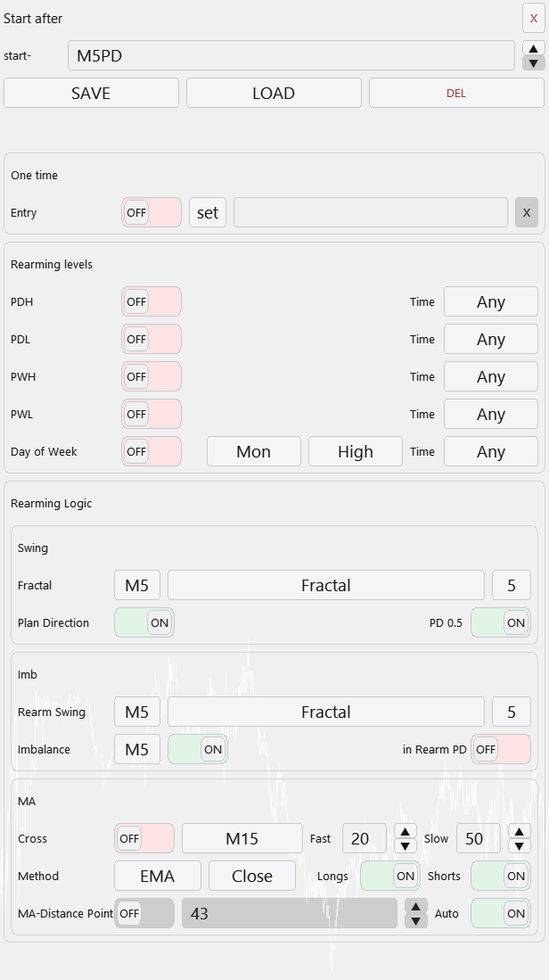Toggle the PDH rearming level switch

pos(151,302)
